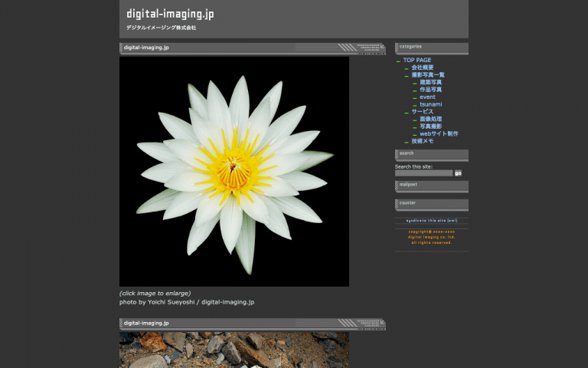Go to the 画像処理 service page

pyautogui.click(x=430, y=119)
